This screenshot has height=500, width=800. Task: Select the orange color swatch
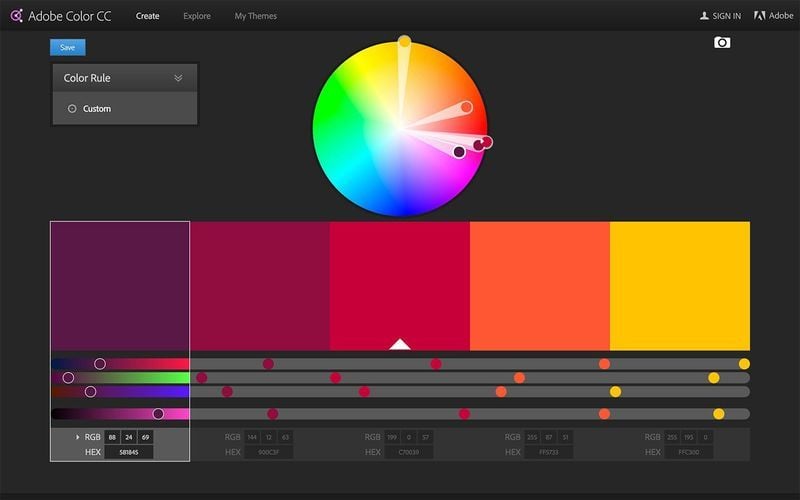tap(540, 285)
